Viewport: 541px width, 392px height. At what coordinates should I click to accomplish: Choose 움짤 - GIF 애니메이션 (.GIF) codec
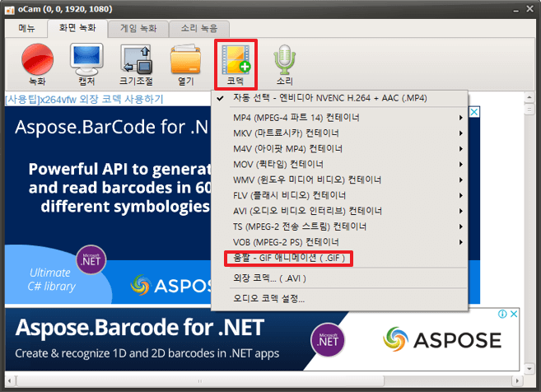[339, 258]
